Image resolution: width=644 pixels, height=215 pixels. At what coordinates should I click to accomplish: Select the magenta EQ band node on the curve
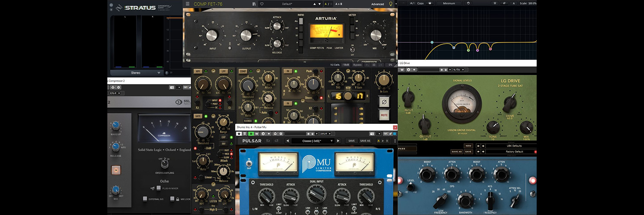pyautogui.click(x=477, y=50)
